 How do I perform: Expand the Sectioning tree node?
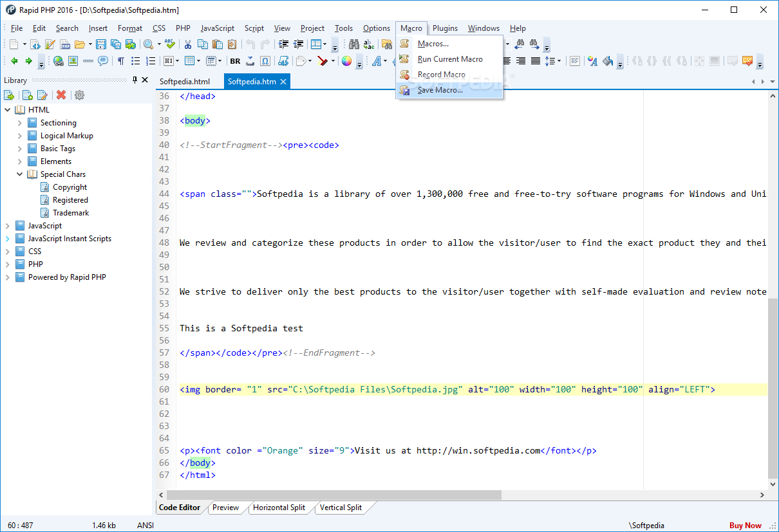20,123
